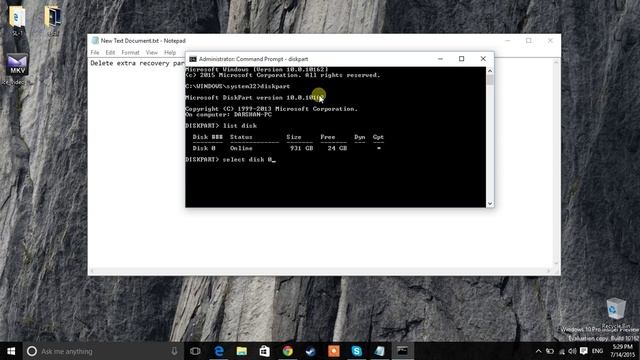The width and height of the screenshot is (640, 360).
Task: Launch Microsoft Edge from taskbar
Action: pyautogui.click(x=219, y=351)
